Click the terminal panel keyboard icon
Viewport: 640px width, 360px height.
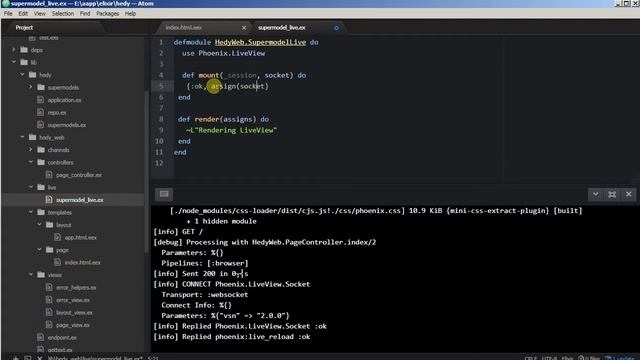tap(164, 194)
